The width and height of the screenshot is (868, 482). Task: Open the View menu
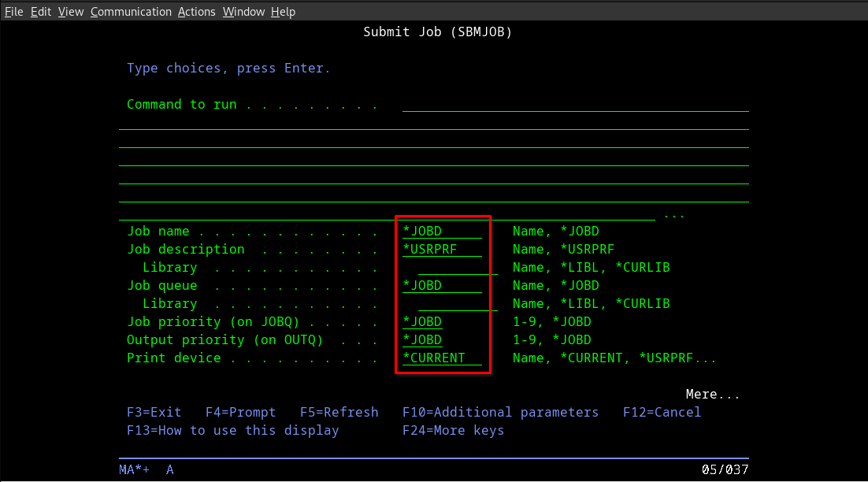click(70, 11)
